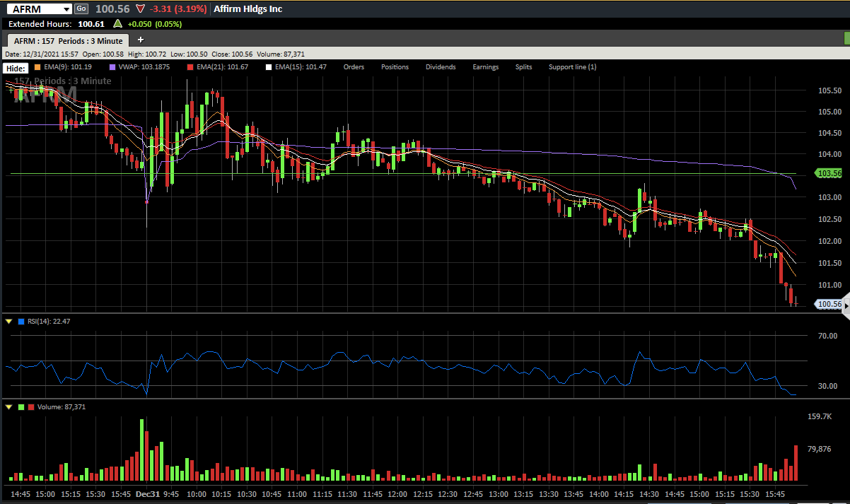This screenshot has height=504, width=850.
Task: Click the green Volume color square
Action: 21,407
